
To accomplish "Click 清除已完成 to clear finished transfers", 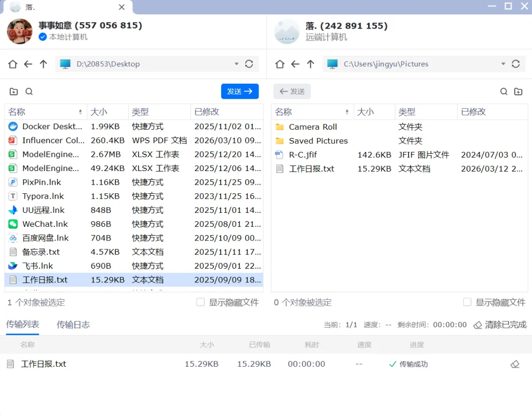I will (x=500, y=325).
